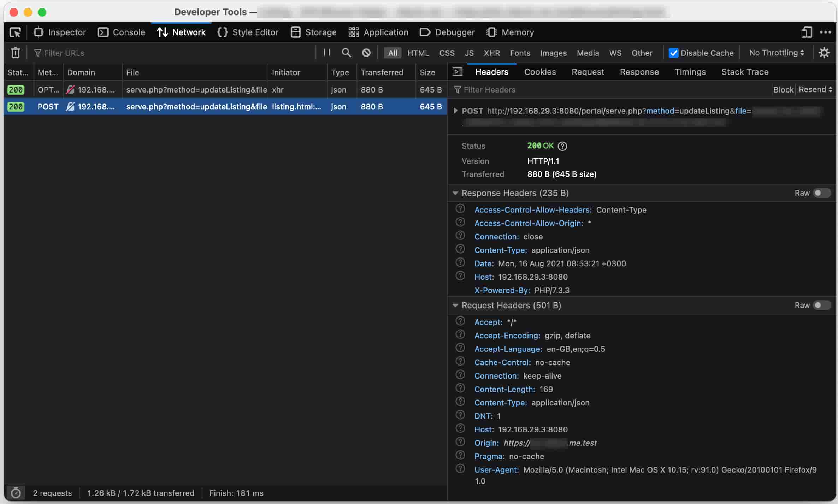Open help for Origin header
This screenshot has width=838, height=504.
460,442
